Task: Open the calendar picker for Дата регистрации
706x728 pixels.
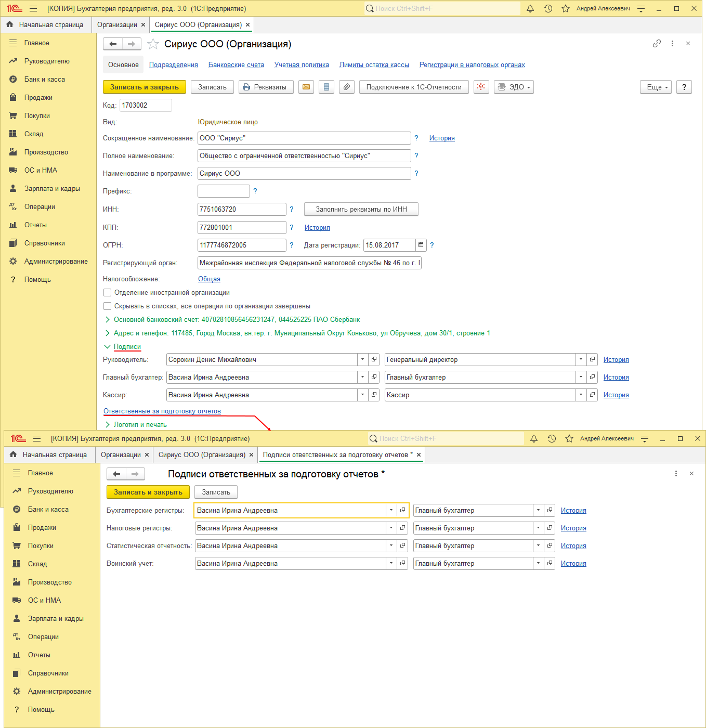Action: click(421, 245)
